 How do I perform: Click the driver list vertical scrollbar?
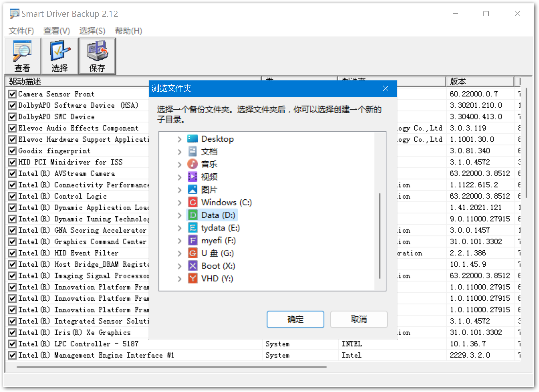[526, 143]
